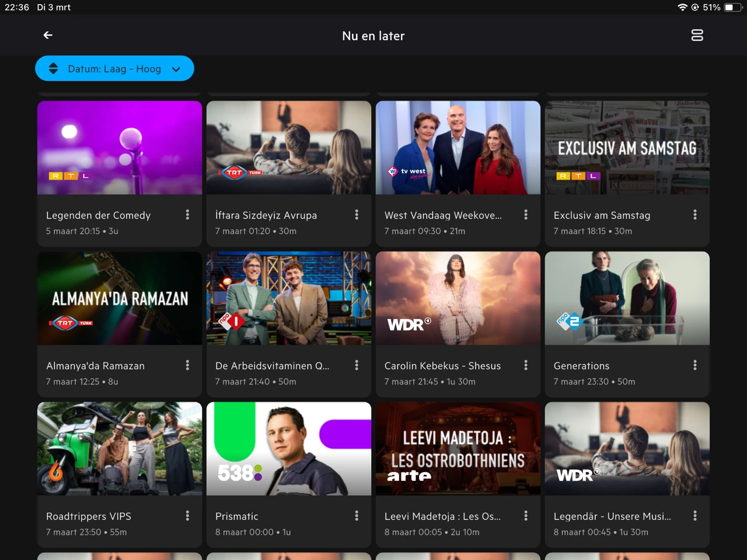
Task: Click the air time 7 maart 21:45 • 1u 30m
Action: click(x=430, y=381)
